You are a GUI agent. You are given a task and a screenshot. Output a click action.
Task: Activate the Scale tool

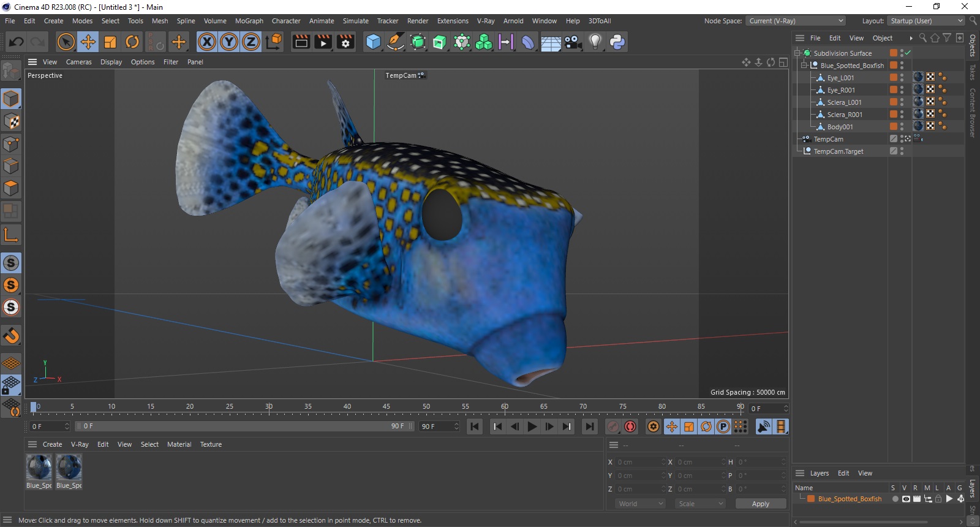(x=110, y=42)
